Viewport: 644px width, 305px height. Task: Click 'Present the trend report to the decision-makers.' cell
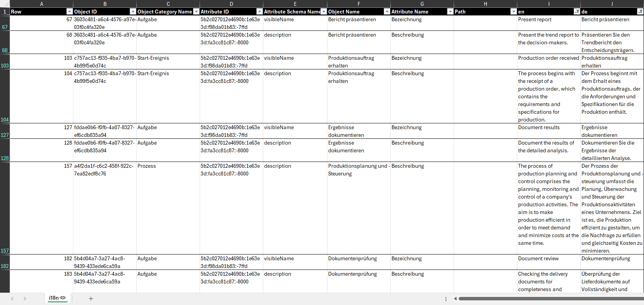click(549, 42)
